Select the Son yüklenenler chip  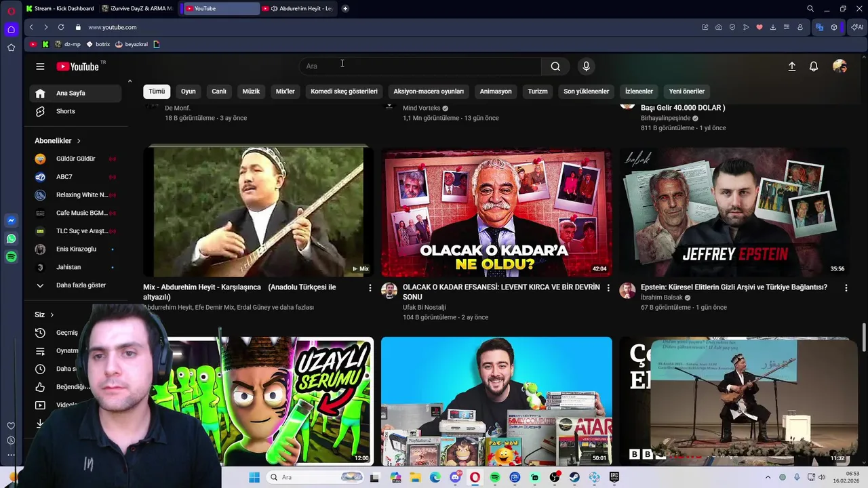pyautogui.click(x=586, y=91)
